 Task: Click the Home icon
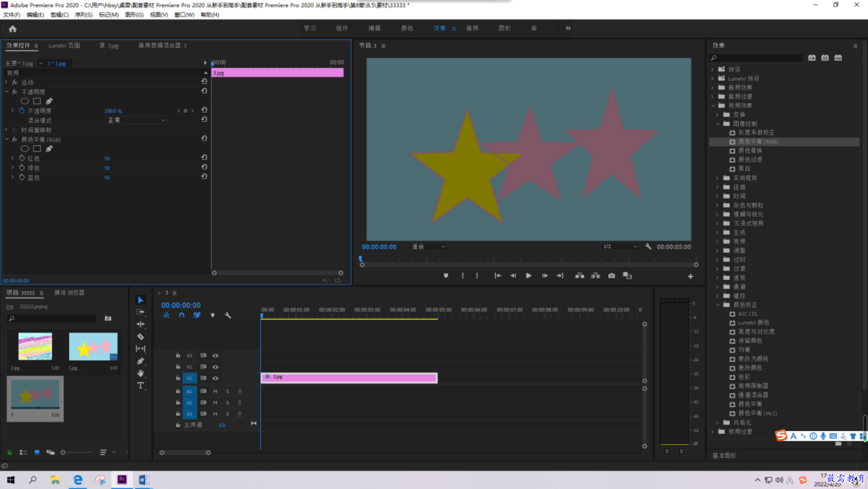coord(13,29)
